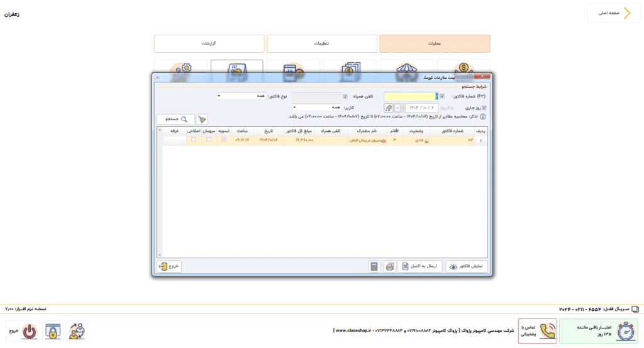Click the printer icon button
Screen dimensions: 644x348
pos(390,267)
